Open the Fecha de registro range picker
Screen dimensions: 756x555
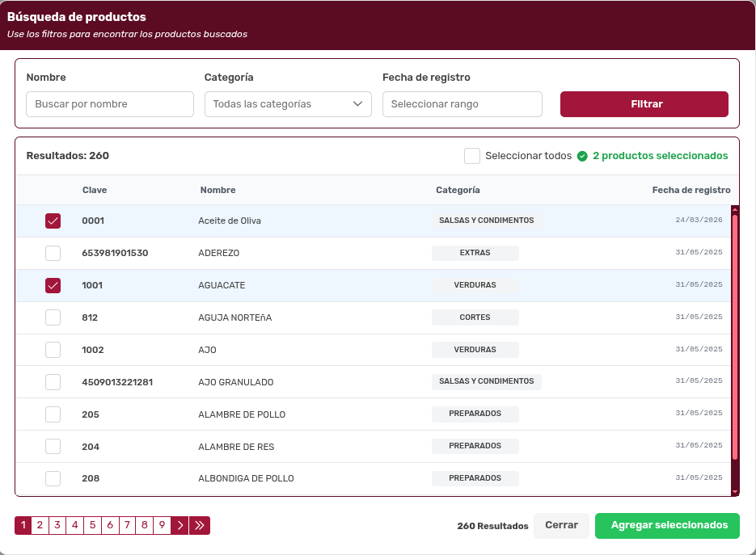point(462,104)
